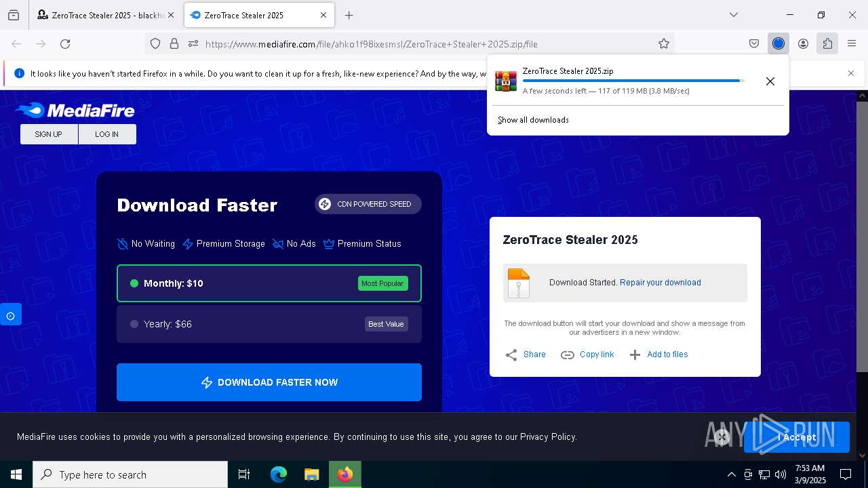868x488 pixels.
Task: Adjust system volume from tray
Action: [x=781, y=474]
